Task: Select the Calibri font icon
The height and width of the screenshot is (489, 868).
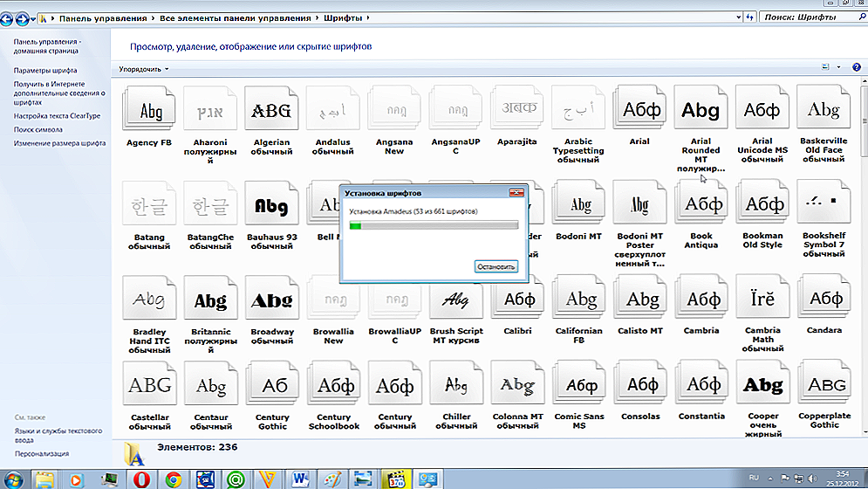Action: click(x=517, y=297)
